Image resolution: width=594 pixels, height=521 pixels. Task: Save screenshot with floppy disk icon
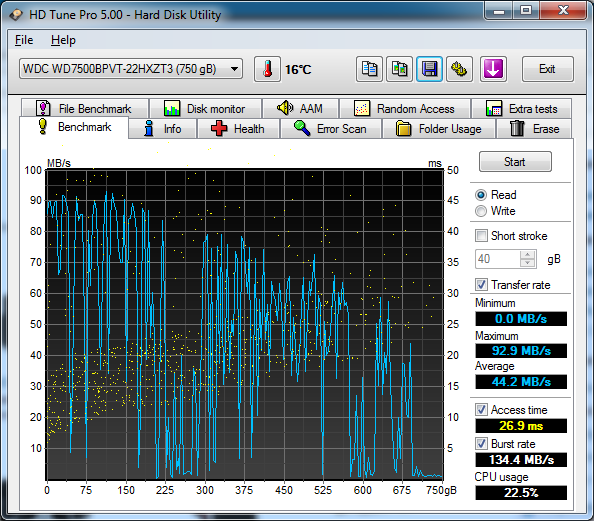tap(429, 69)
